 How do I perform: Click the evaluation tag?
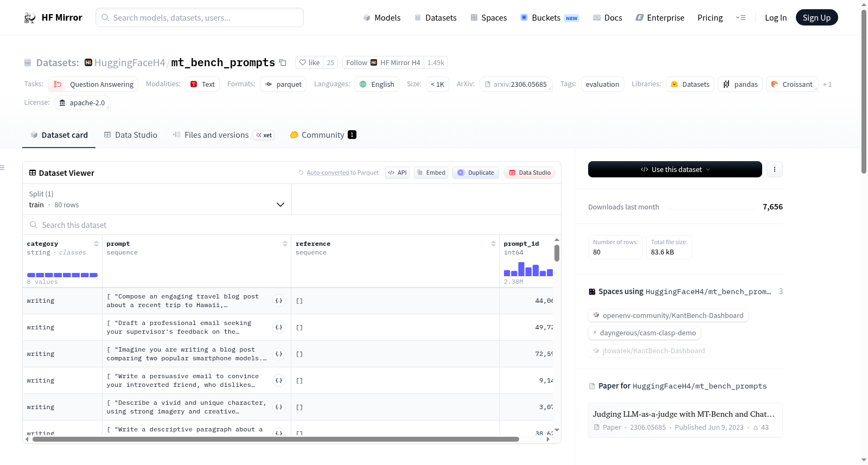[602, 84]
